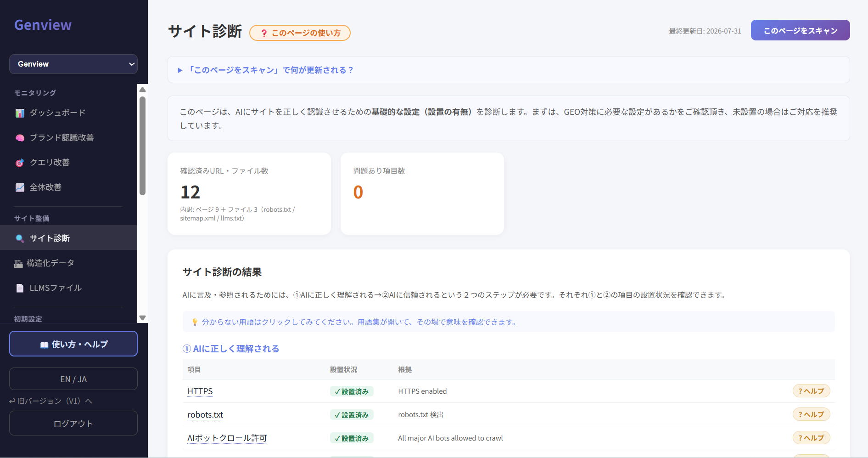Click the 設置状況 column header
The height and width of the screenshot is (458, 868).
point(343,369)
